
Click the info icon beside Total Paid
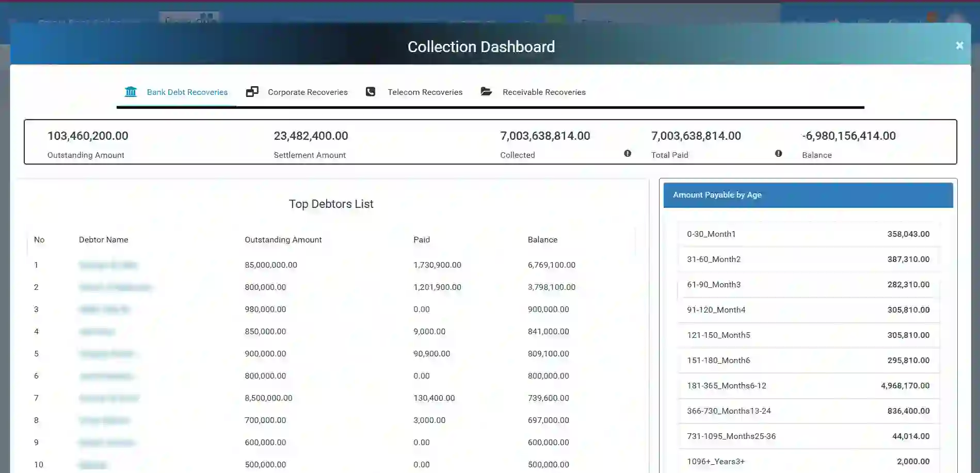click(x=778, y=153)
